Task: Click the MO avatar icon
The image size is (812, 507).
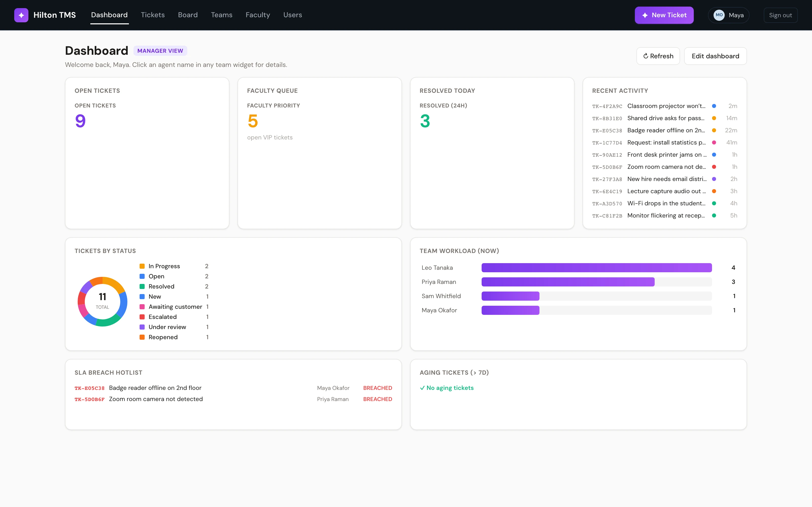Action: tap(719, 15)
